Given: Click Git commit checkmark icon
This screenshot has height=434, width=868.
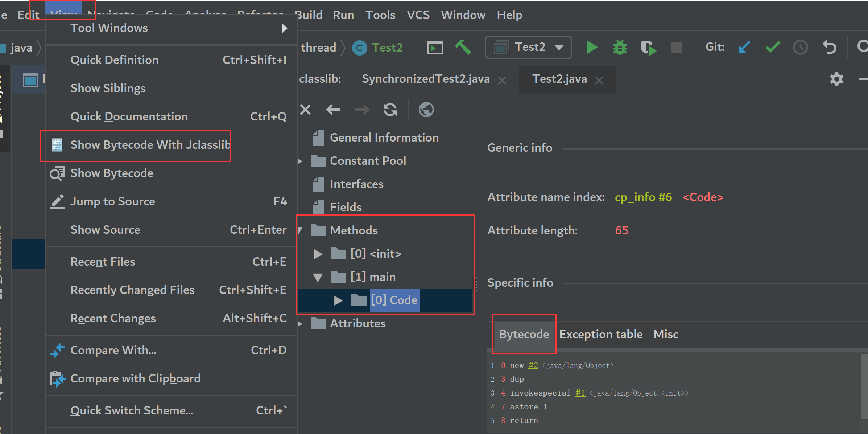Looking at the screenshot, I should [773, 47].
